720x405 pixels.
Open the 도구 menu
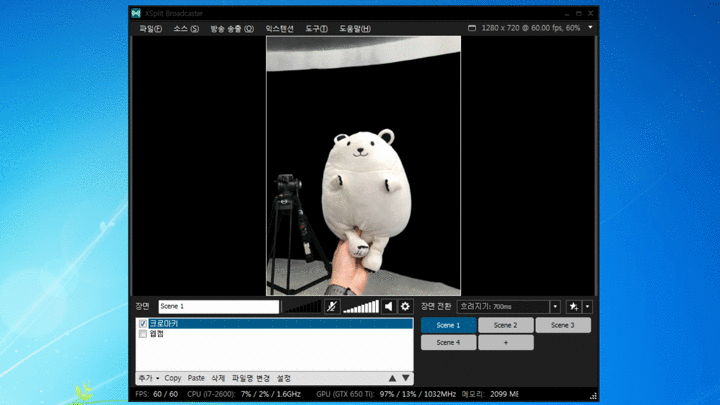[x=316, y=28]
